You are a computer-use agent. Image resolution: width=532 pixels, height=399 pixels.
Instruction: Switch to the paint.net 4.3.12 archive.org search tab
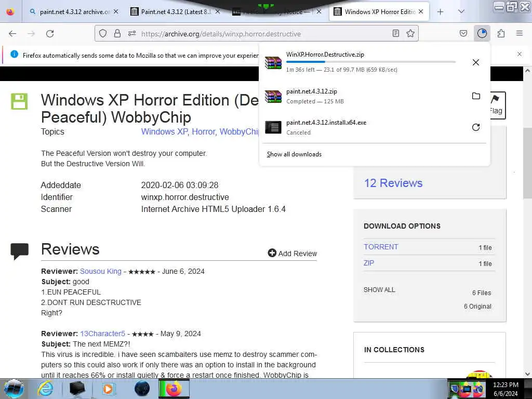pyautogui.click(x=74, y=11)
